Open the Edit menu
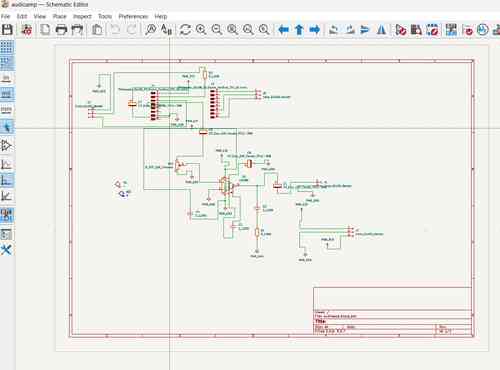This screenshot has height=370, width=500. (x=22, y=16)
